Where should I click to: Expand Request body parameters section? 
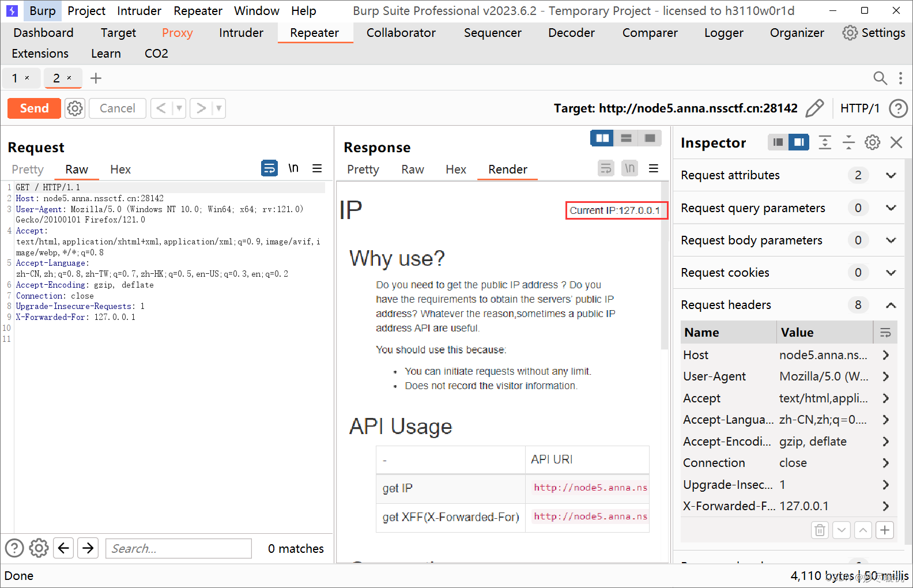click(x=891, y=240)
